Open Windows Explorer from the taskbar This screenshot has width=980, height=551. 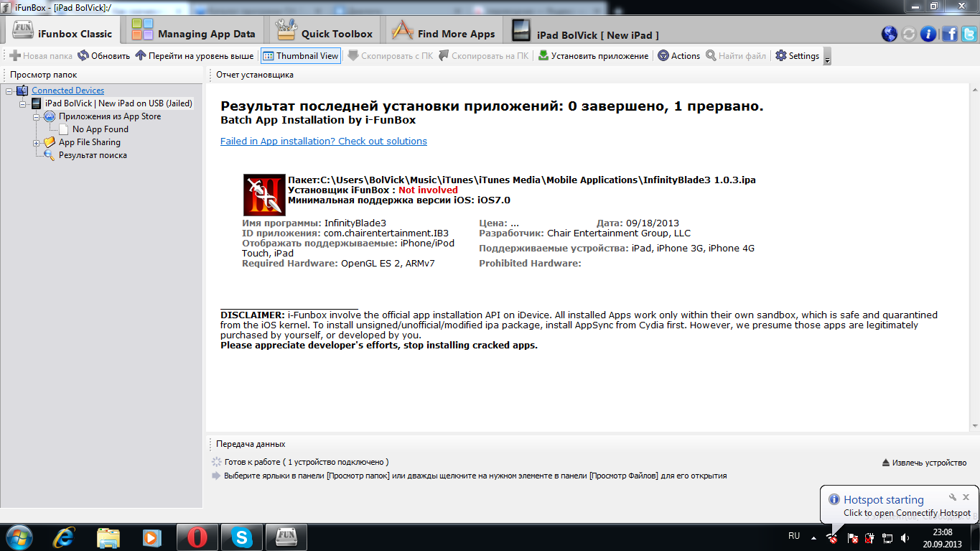point(108,537)
